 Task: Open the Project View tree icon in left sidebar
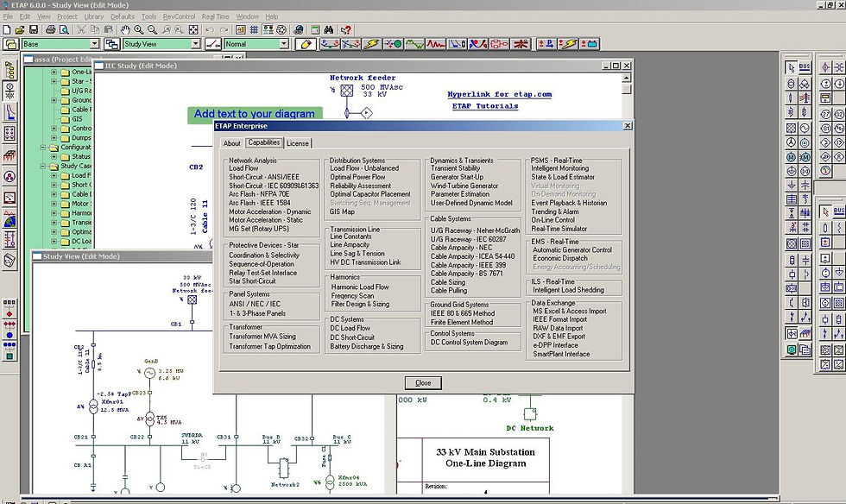[9, 70]
